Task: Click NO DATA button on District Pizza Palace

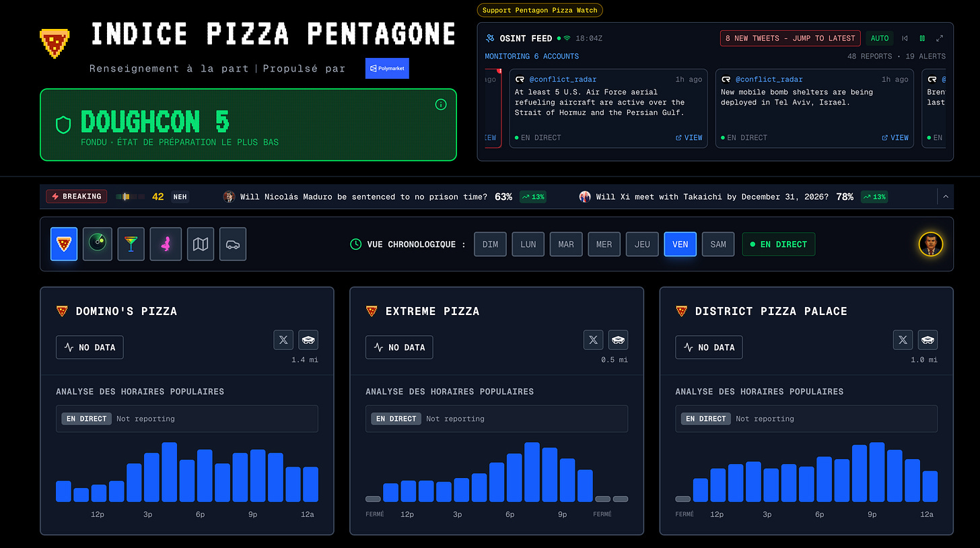Action: coord(709,347)
